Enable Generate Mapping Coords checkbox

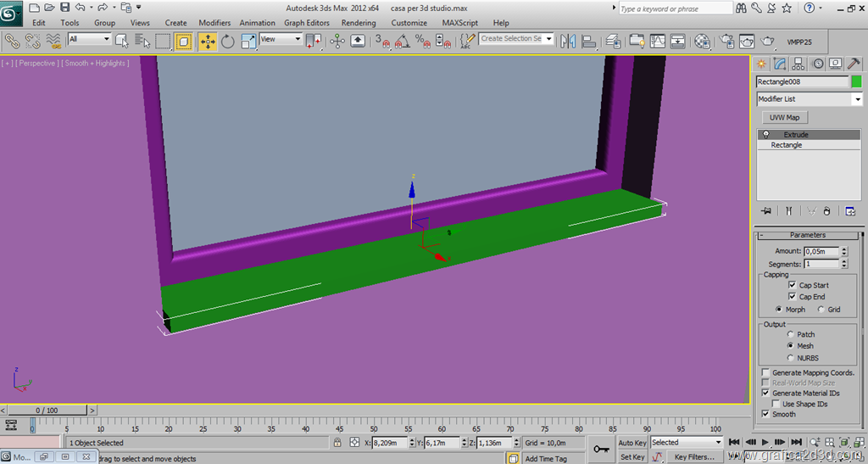765,373
